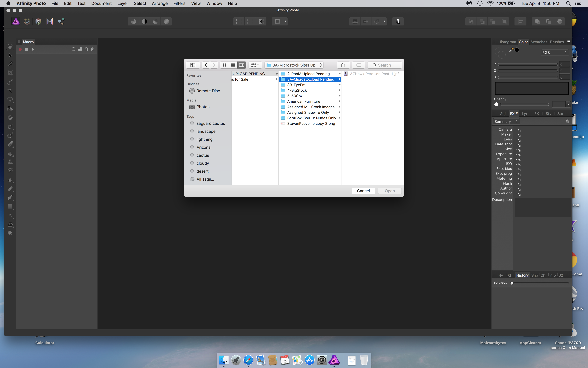Select the View hand tool
This screenshot has width=588, height=368.
coord(10,46)
